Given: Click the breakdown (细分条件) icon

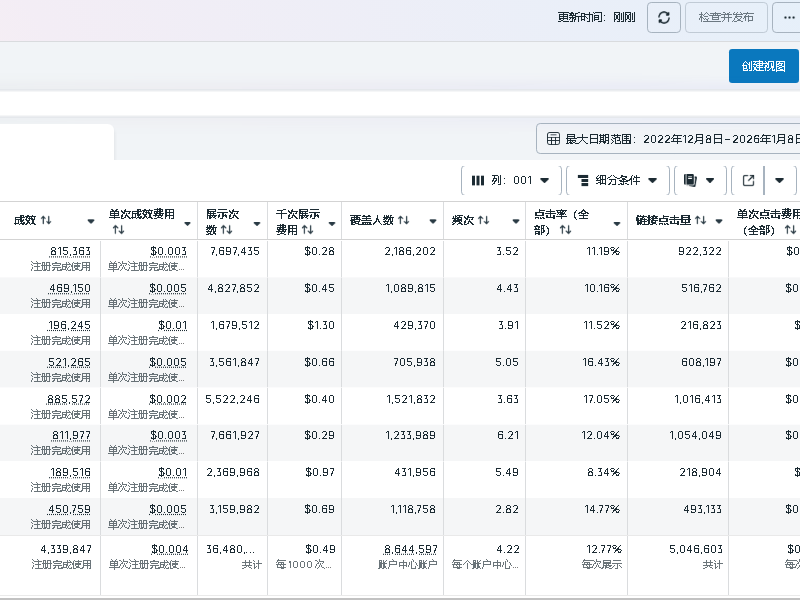Looking at the screenshot, I should [x=585, y=181].
